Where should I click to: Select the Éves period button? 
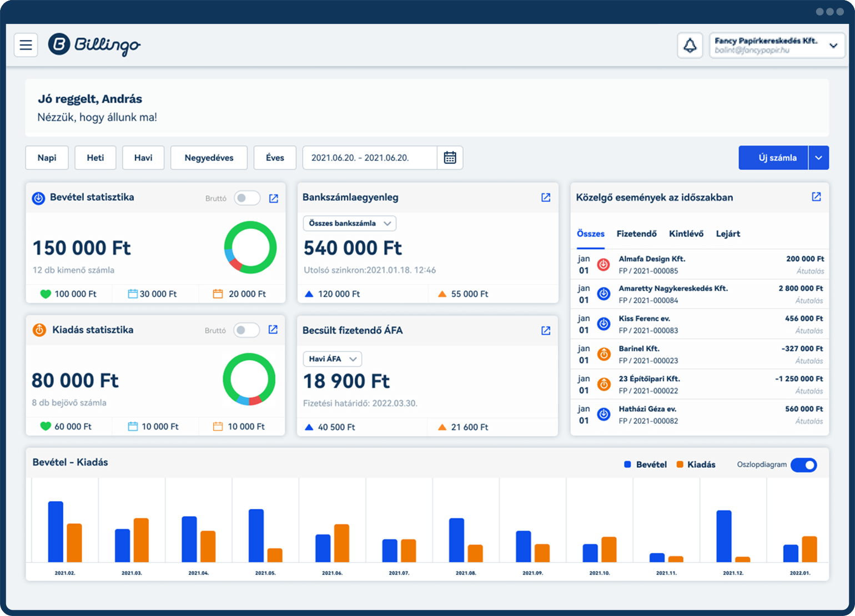click(275, 158)
